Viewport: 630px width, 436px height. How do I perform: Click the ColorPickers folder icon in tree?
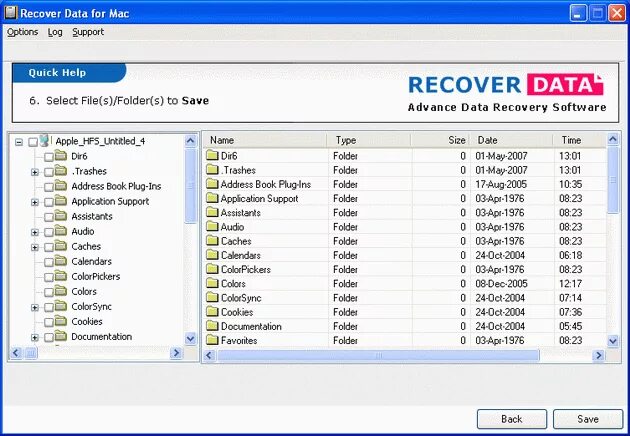point(61,276)
